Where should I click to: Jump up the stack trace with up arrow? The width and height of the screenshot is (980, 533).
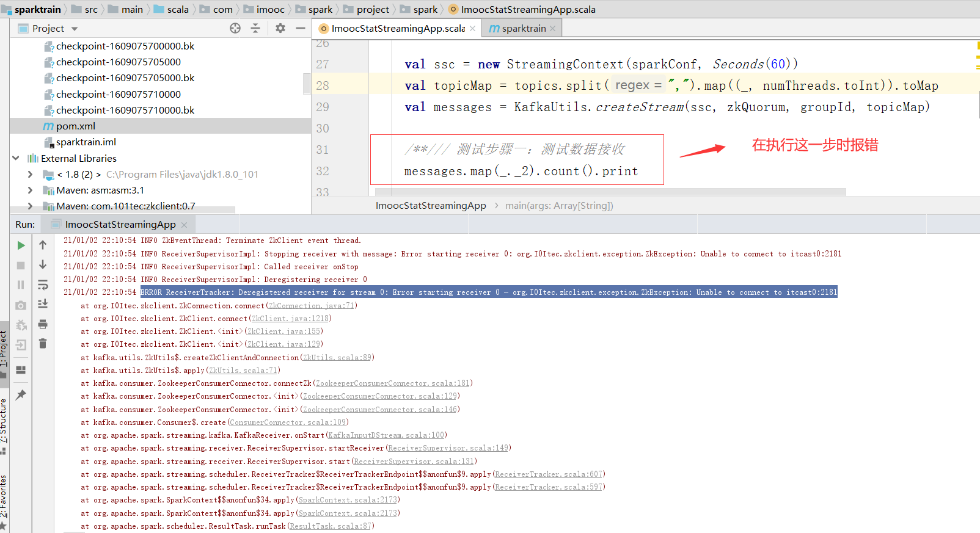pyautogui.click(x=43, y=245)
